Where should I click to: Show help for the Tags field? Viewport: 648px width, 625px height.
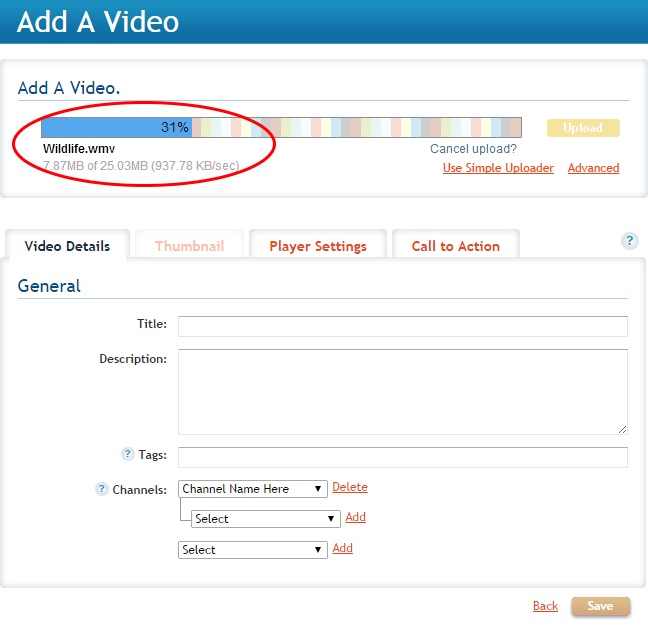128,454
